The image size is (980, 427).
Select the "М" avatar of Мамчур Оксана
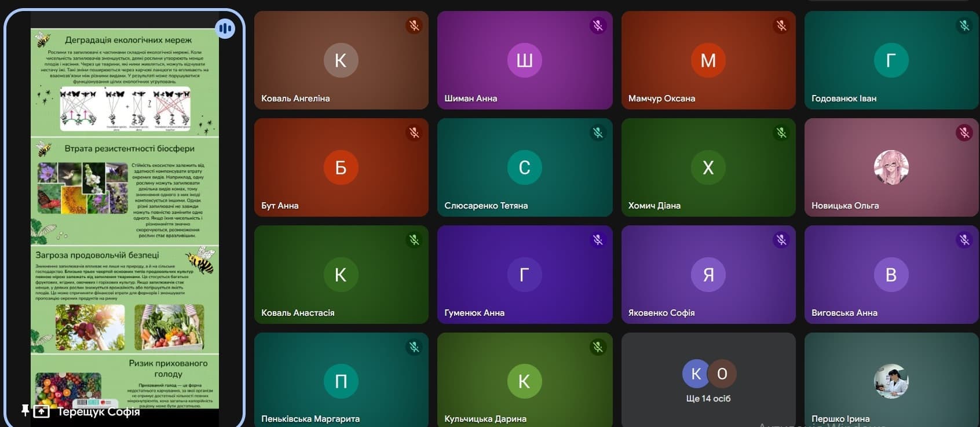[708, 60]
